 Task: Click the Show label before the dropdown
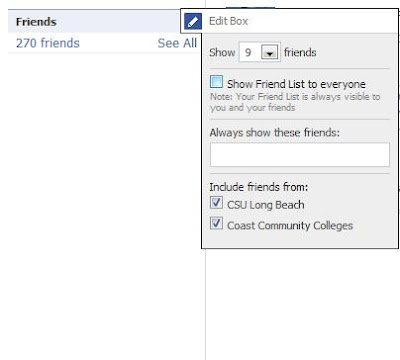point(222,52)
